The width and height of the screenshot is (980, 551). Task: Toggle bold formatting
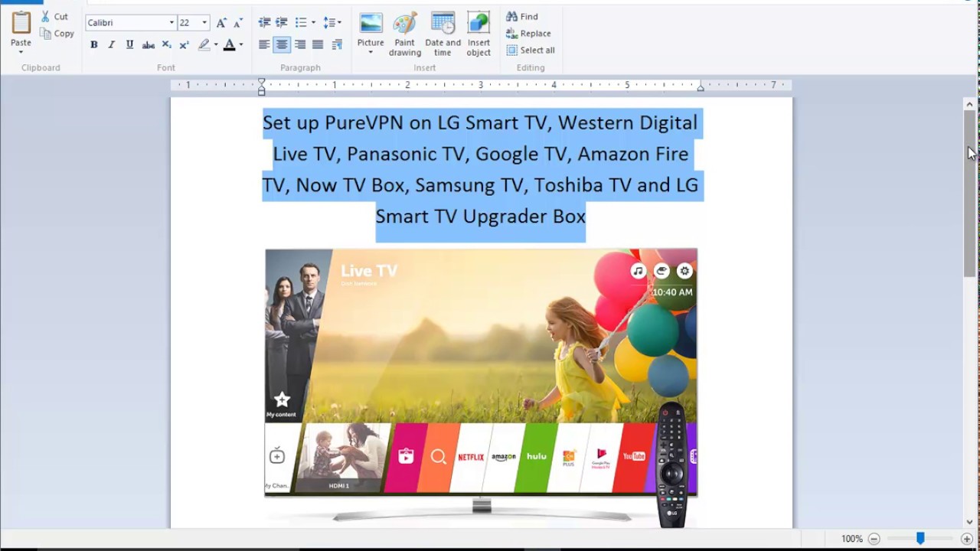tap(93, 45)
